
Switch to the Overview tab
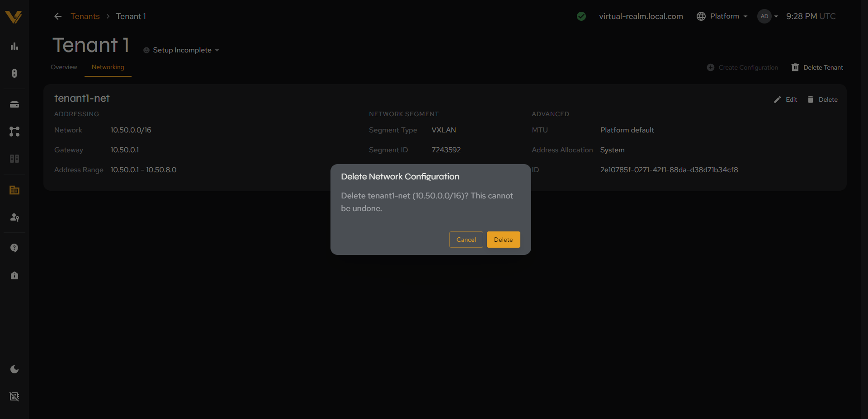(64, 67)
